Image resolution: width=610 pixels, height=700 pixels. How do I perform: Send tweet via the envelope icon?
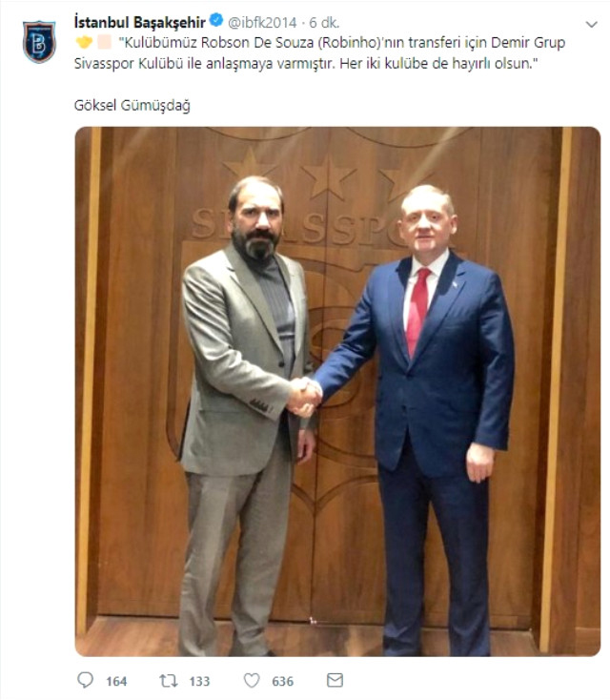335,680
